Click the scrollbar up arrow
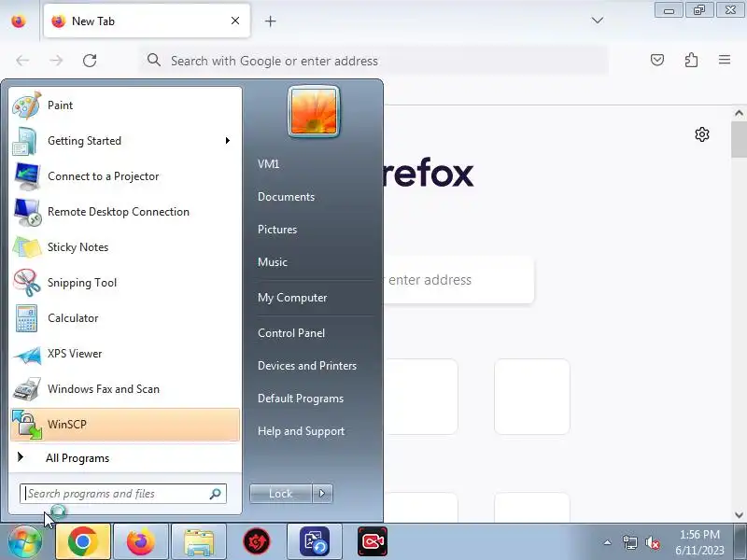This screenshot has width=747, height=560. tap(739, 113)
